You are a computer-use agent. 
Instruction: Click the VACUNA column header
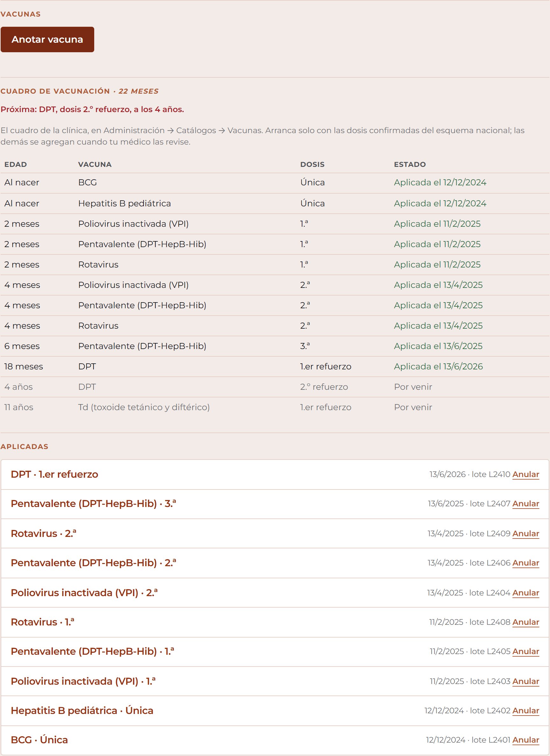click(95, 164)
